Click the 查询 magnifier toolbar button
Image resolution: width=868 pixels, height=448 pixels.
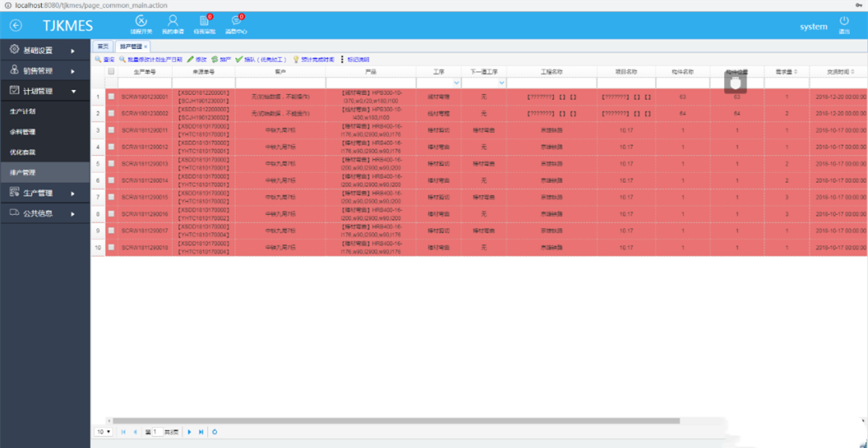pos(104,59)
